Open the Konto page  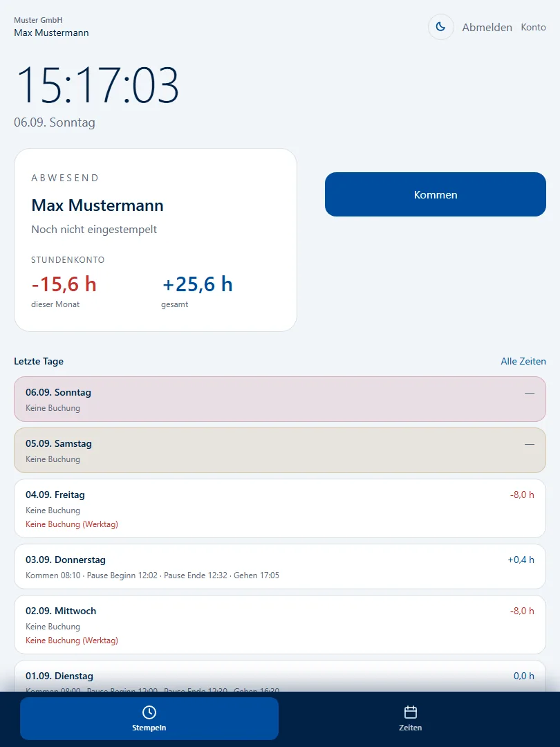tap(533, 27)
